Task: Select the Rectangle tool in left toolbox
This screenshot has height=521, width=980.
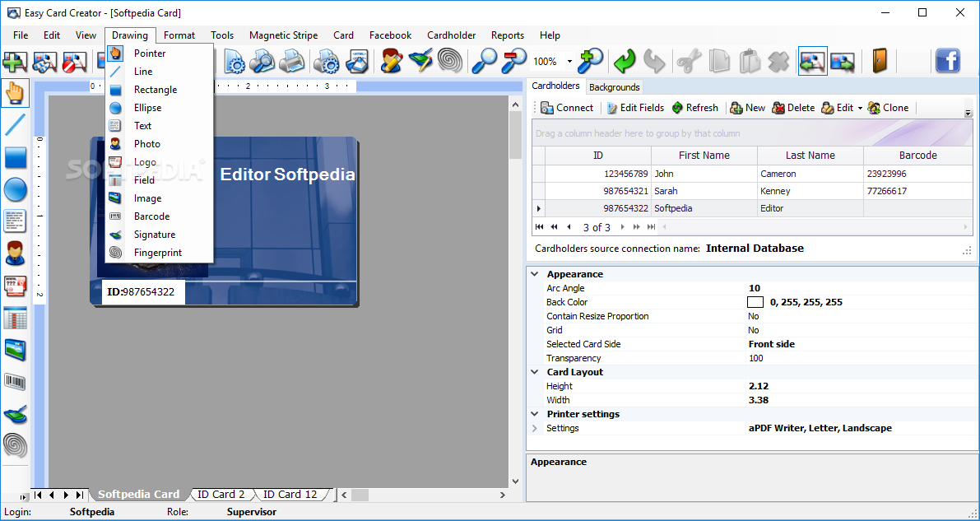Action: (16, 157)
